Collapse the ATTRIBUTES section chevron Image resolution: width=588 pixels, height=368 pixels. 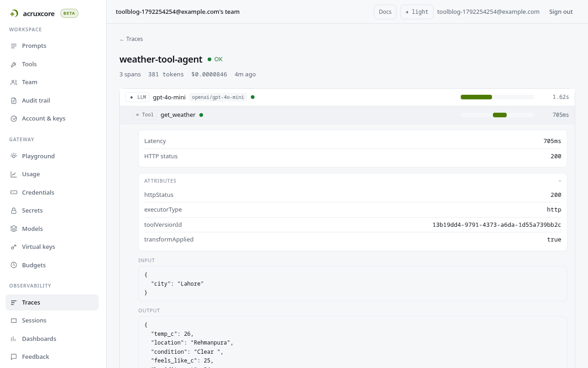click(560, 181)
